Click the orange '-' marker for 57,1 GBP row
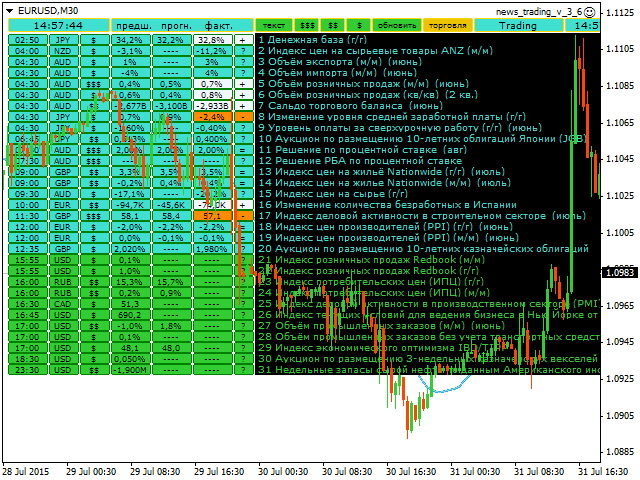Screen dimensions: 640x480 (x=243, y=216)
